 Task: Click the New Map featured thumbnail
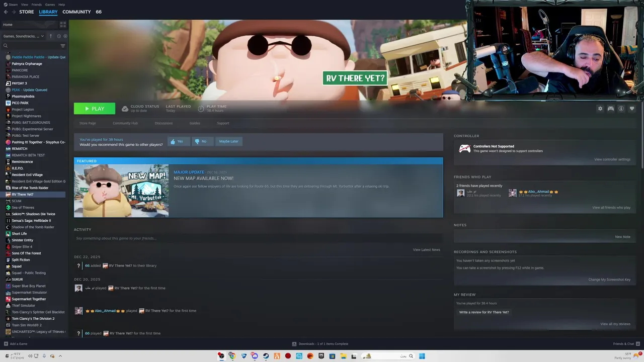[x=121, y=191]
